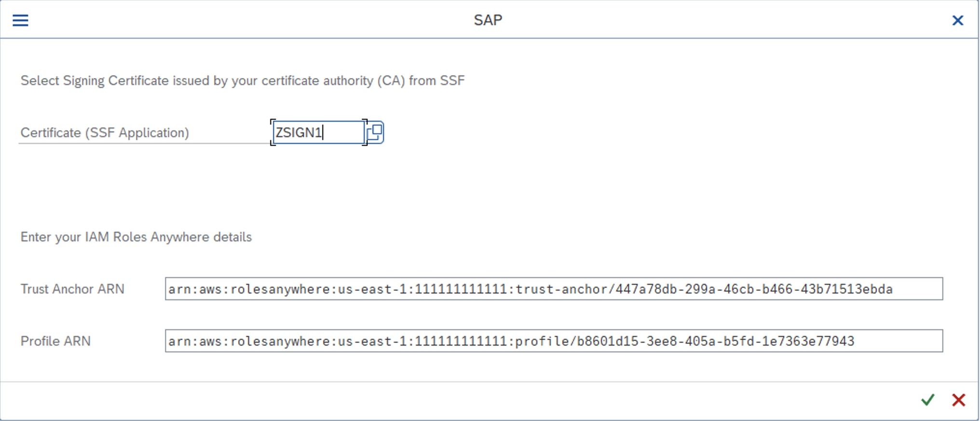This screenshot has width=980, height=421.
Task: Click inside the Profile ARN field
Action: [x=553, y=341]
